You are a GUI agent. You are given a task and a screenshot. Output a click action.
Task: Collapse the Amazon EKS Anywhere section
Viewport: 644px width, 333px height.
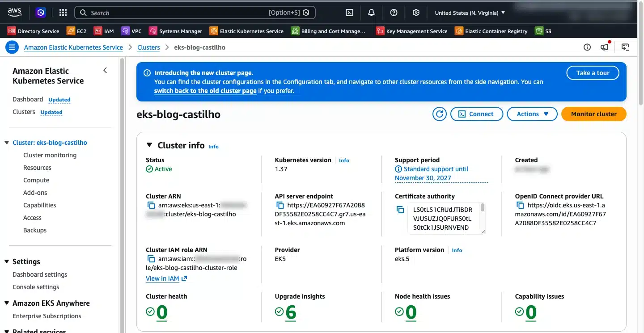(7, 303)
